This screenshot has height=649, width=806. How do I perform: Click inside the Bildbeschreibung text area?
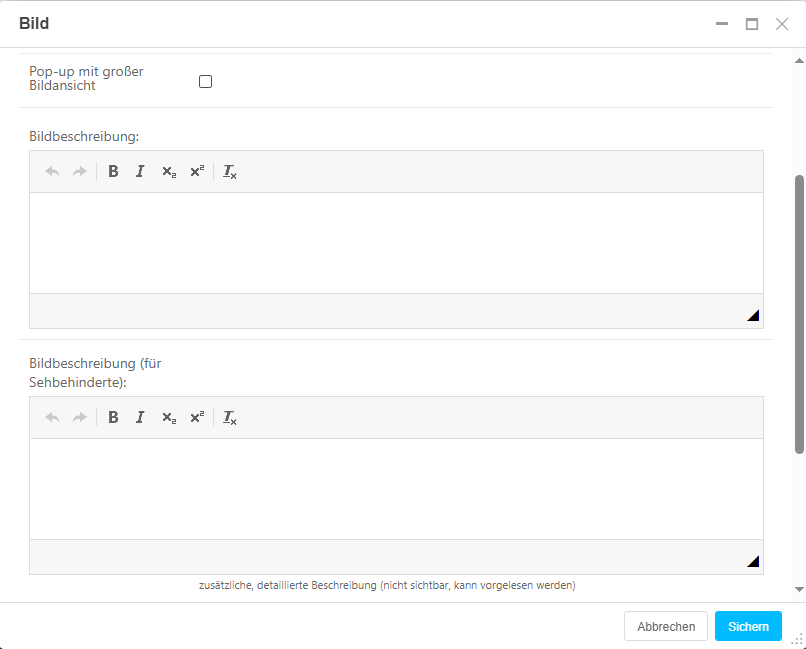pos(396,243)
